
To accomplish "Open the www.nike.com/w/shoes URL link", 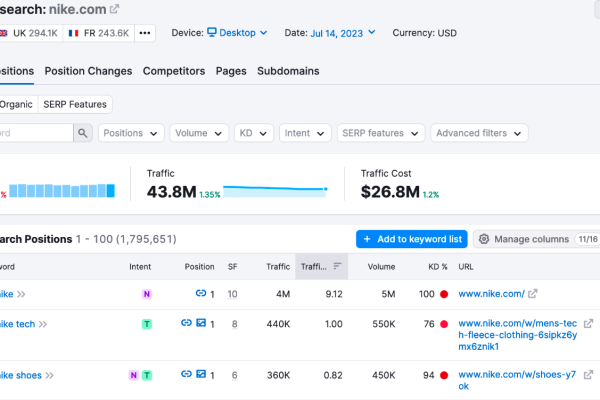I will tap(517, 380).
